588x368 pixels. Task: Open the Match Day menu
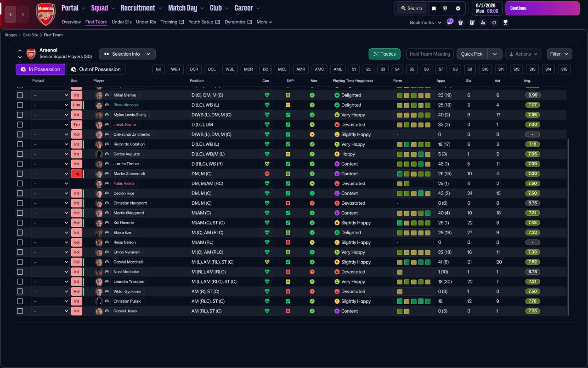[186, 8]
